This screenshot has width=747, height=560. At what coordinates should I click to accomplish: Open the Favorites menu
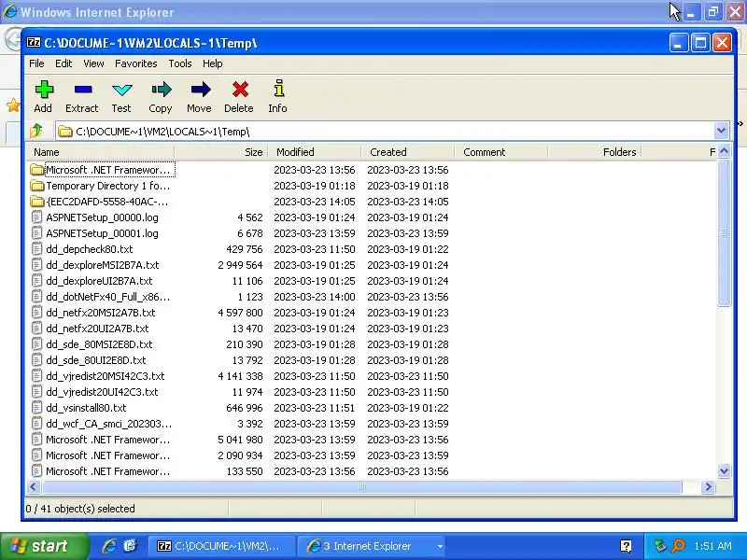135,63
